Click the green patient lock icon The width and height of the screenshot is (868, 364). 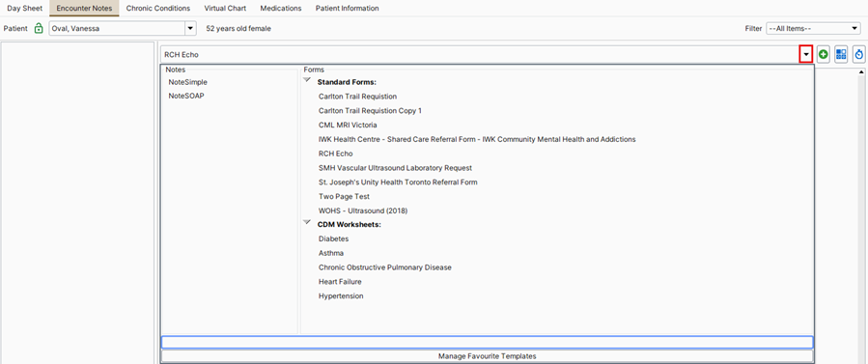(39, 28)
